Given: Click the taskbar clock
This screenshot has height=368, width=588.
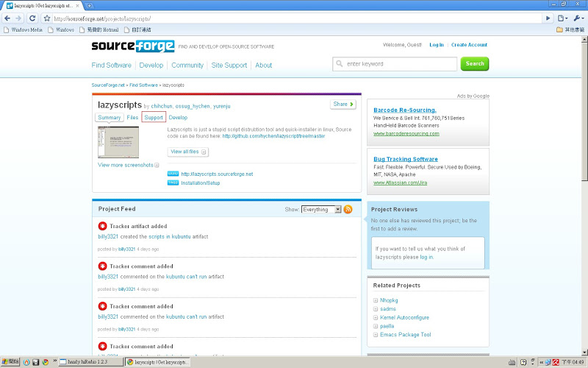Looking at the screenshot, I should pyautogui.click(x=573, y=362).
